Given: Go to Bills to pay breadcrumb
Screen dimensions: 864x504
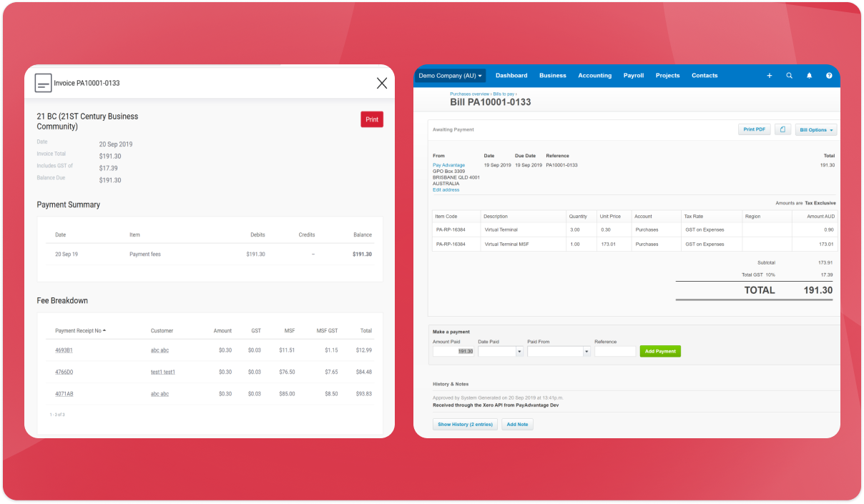Looking at the screenshot, I should point(503,94).
